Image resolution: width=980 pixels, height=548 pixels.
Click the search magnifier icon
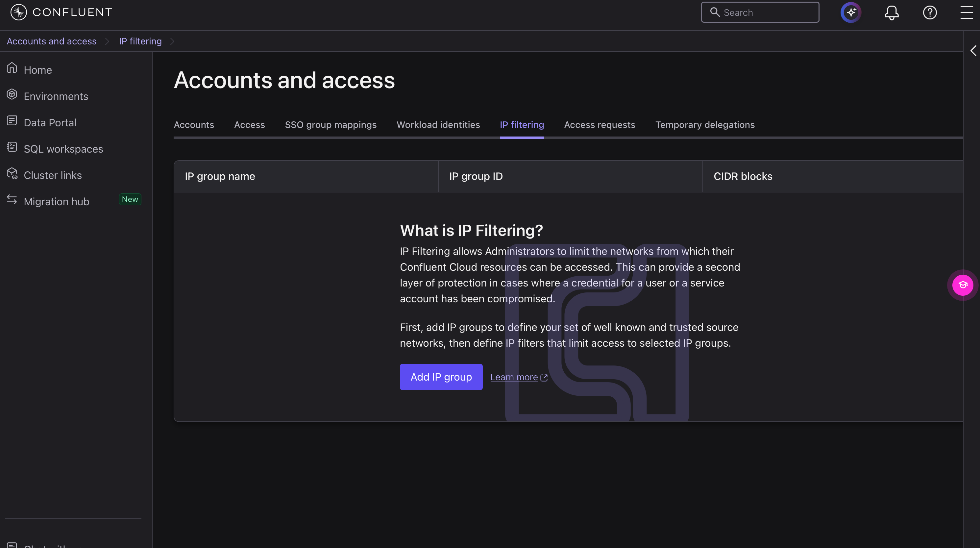pos(715,12)
